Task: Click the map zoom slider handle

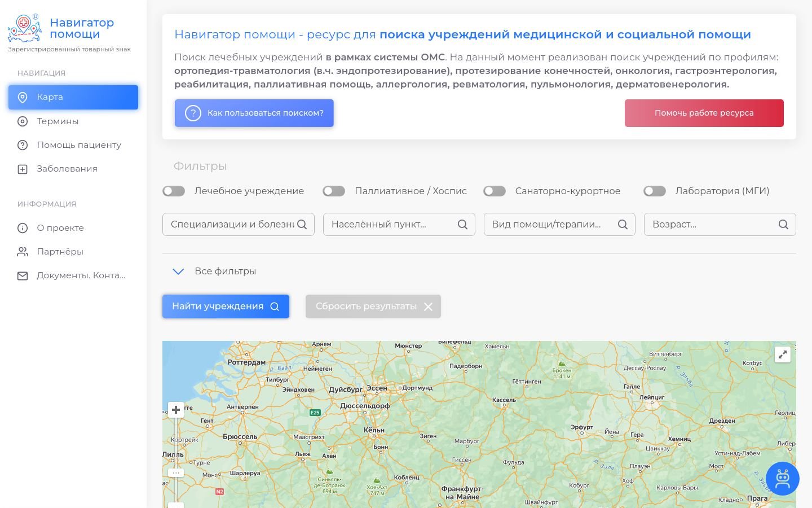Action: [176, 473]
